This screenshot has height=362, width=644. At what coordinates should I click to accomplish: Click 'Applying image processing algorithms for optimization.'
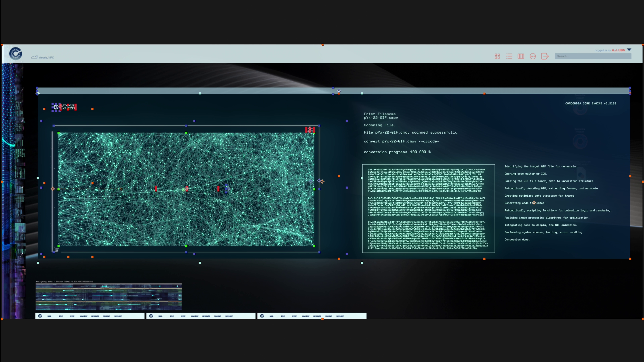547,218
